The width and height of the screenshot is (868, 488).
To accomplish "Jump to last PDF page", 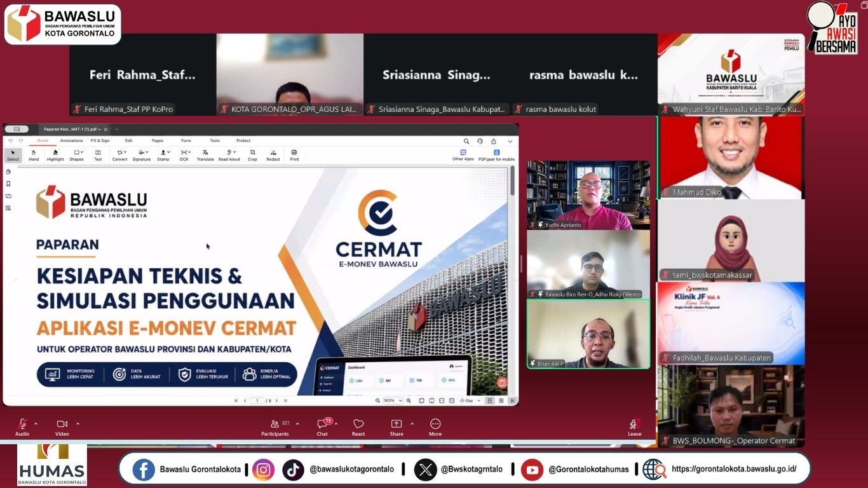I will tap(285, 400).
